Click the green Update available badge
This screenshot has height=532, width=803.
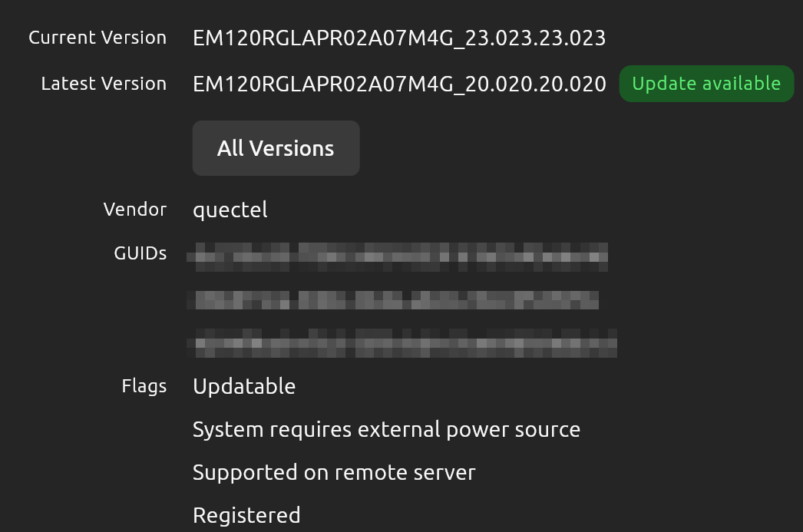coord(707,84)
